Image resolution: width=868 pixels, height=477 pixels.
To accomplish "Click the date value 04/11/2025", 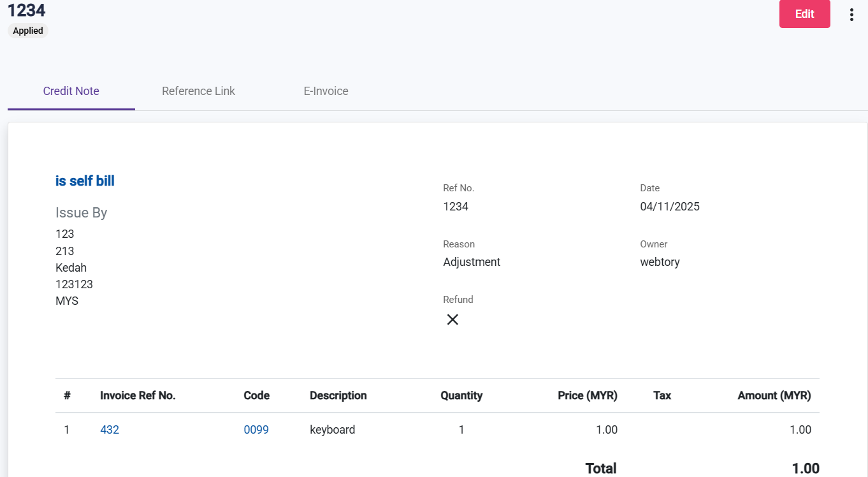I will (670, 207).
